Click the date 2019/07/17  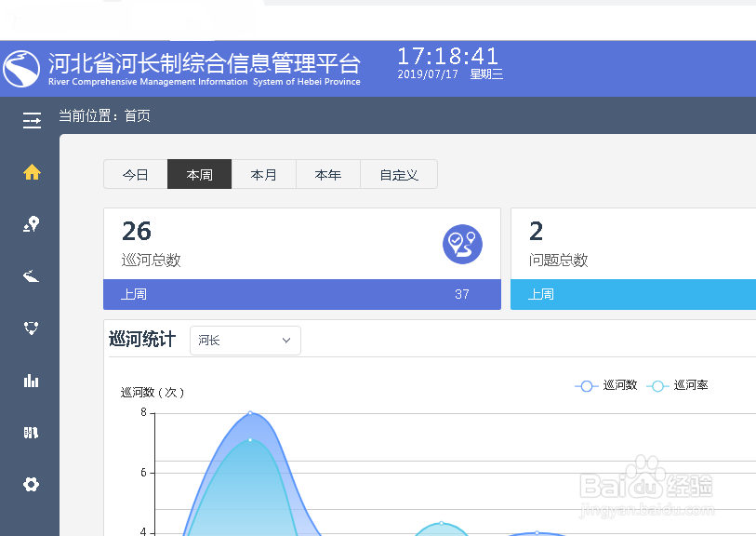point(428,74)
